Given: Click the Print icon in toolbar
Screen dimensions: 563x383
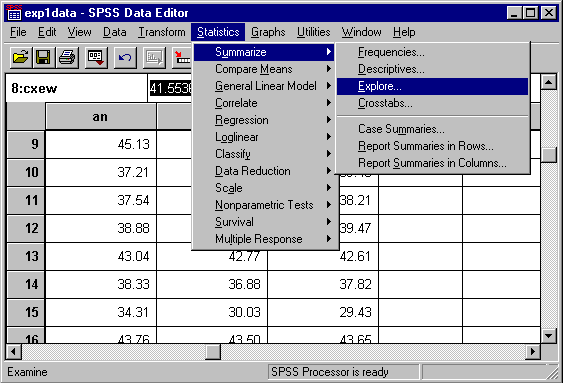Looking at the screenshot, I should click(x=67, y=57).
